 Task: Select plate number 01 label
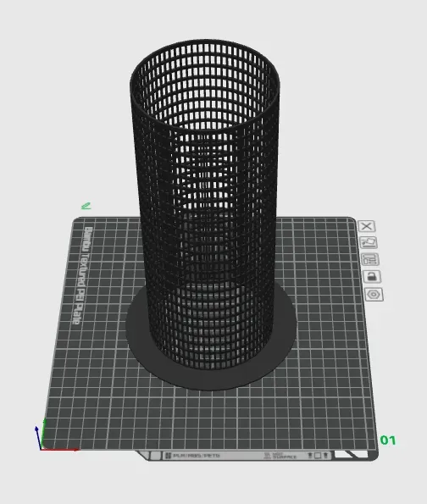pos(388,440)
